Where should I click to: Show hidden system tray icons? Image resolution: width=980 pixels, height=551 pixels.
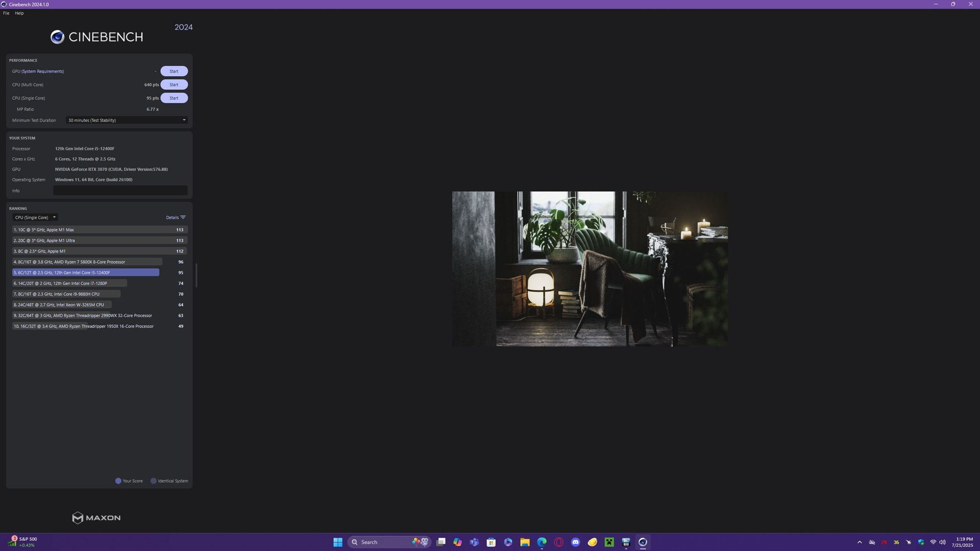(x=860, y=542)
